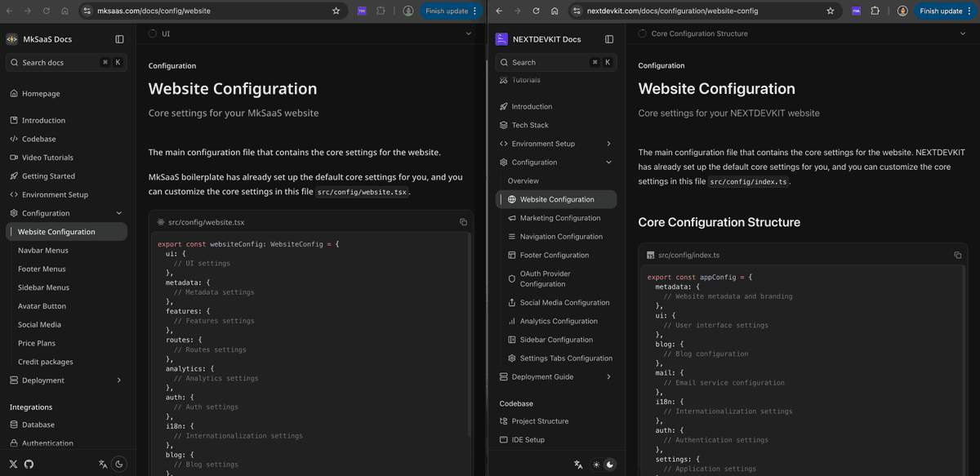Switch to dark theme in NEXTDEVKIT sidebar
This screenshot has height=476, width=980.
tap(609, 465)
